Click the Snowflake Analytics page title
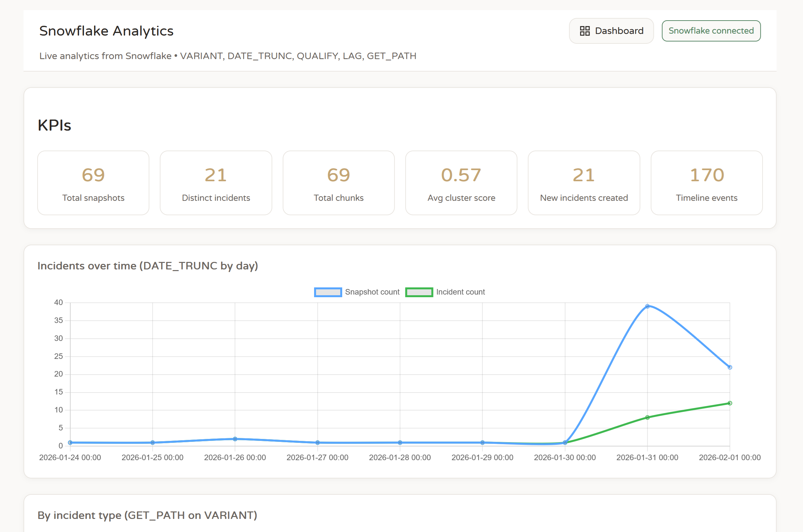The image size is (803, 532). tap(106, 31)
